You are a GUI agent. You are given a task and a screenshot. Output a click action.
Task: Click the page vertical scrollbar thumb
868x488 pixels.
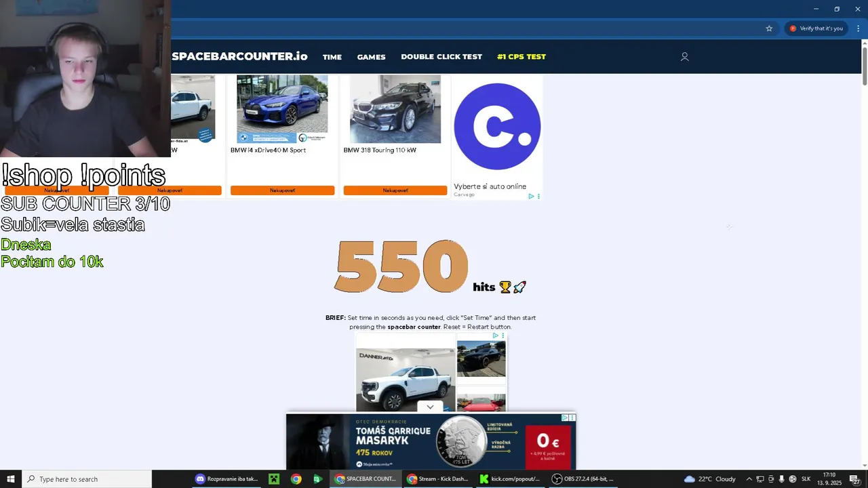(865, 66)
